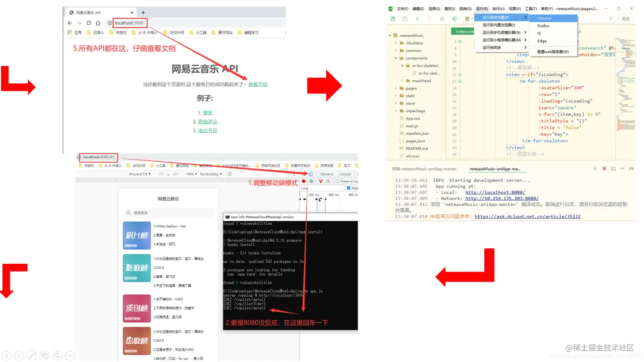Switch to the Console tab in DevTools

coord(345,174)
